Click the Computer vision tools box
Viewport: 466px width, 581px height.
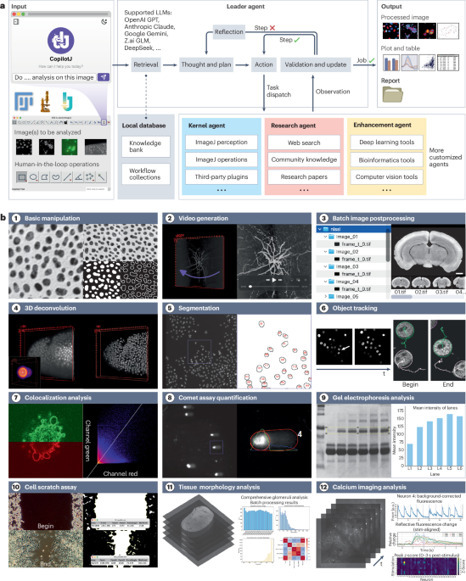click(x=387, y=177)
